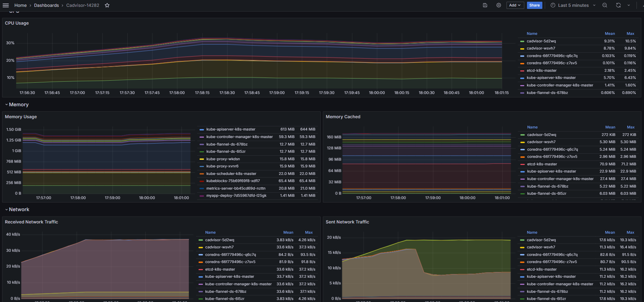
Task: Toggle kube-apiserver-k8s-master series in CPU Usage
Action: coord(551,78)
